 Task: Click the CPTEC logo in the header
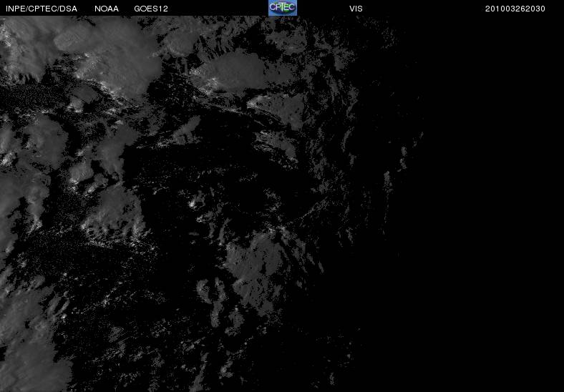(x=283, y=8)
